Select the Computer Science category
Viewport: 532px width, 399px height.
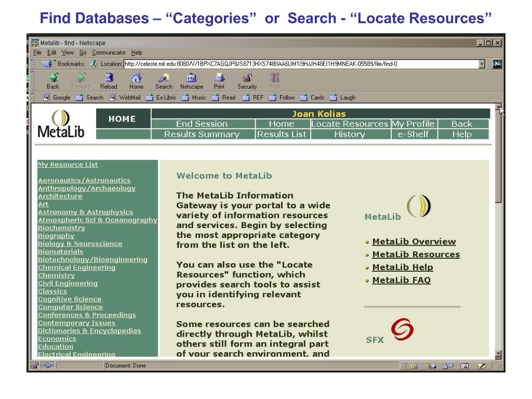click(70, 307)
